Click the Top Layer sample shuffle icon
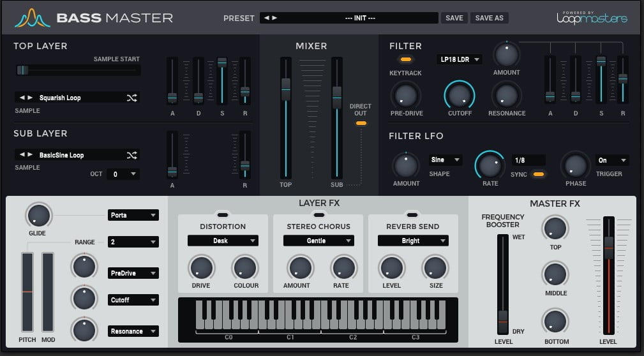This screenshot has height=356, width=644. pos(131,98)
